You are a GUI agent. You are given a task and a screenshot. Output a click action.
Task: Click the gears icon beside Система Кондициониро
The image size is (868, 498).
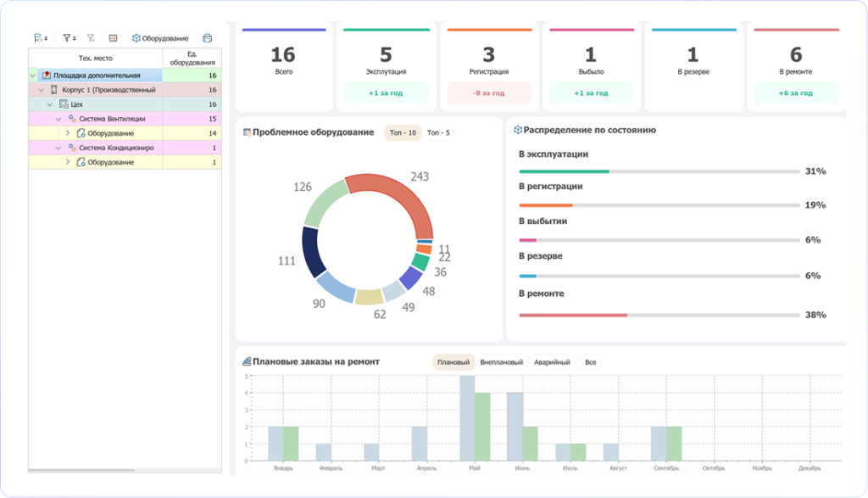click(72, 148)
